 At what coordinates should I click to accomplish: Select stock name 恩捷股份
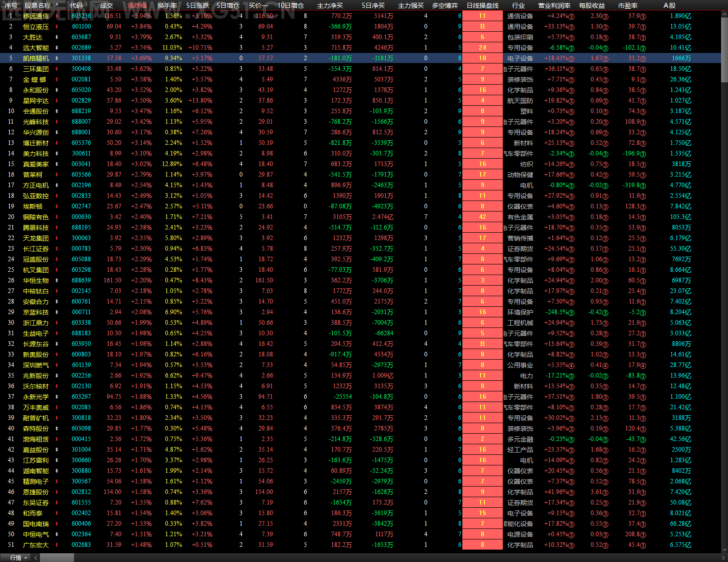click(36, 492)
